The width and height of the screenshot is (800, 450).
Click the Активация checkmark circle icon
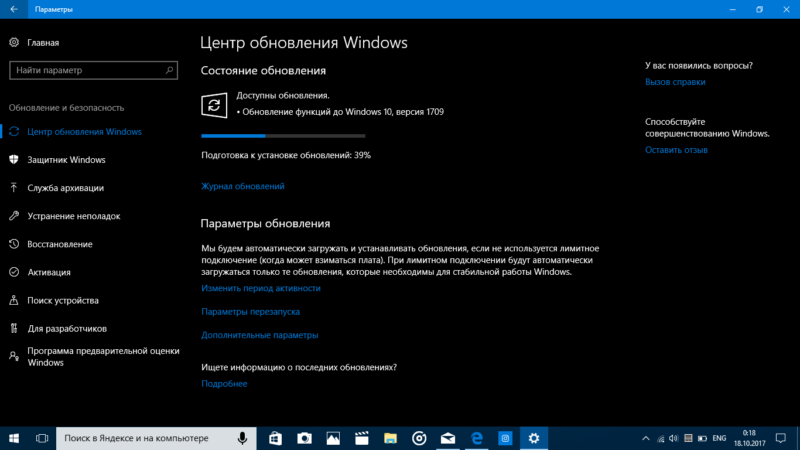[14, 272]
